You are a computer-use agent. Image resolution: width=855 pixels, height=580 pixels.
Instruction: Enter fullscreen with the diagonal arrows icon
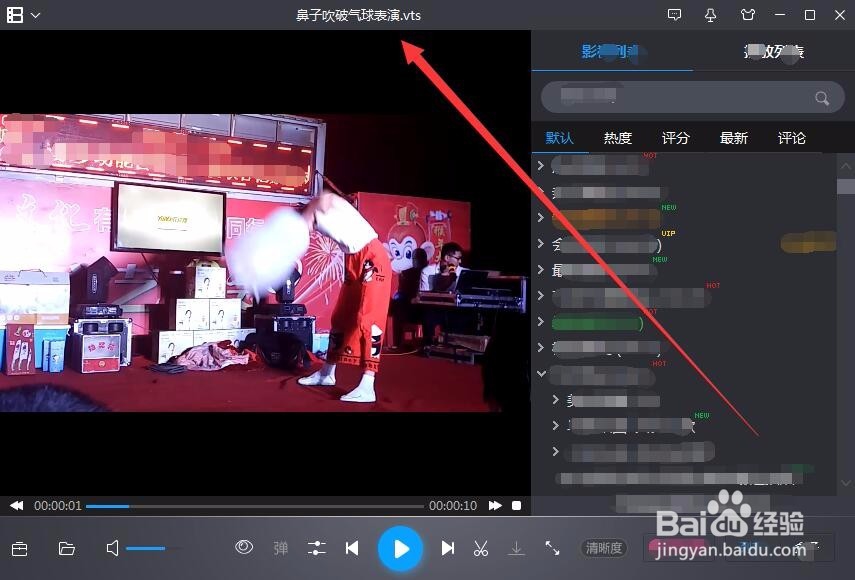552,548
